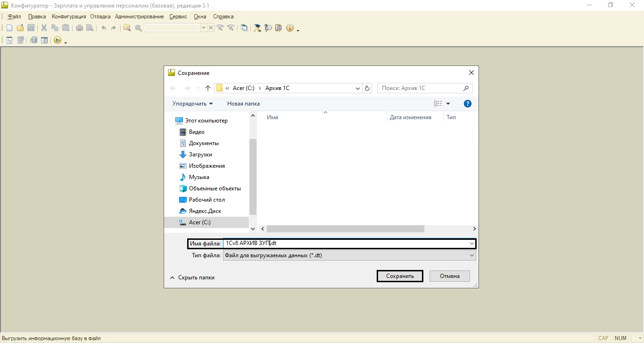Click the Сохранить button

(x=400, y=276)
